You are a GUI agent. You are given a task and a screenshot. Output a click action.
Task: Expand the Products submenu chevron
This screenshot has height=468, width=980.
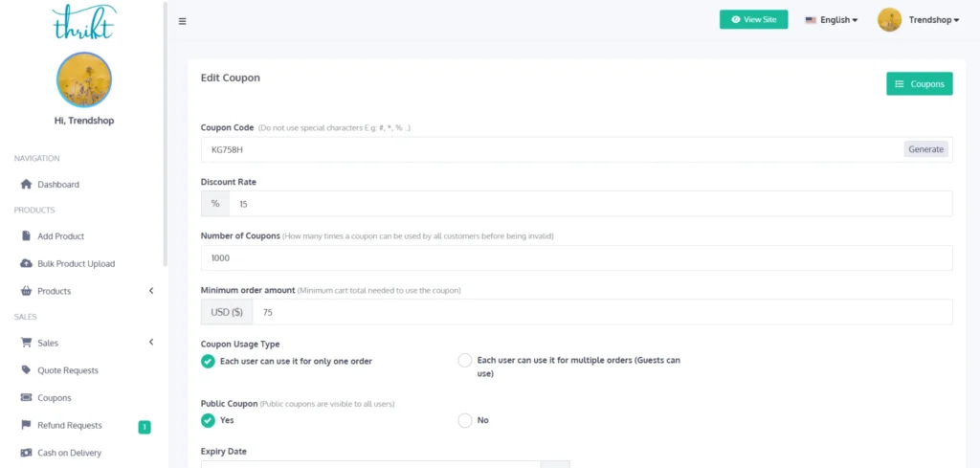pyautogui.click(x=151, y=291)
